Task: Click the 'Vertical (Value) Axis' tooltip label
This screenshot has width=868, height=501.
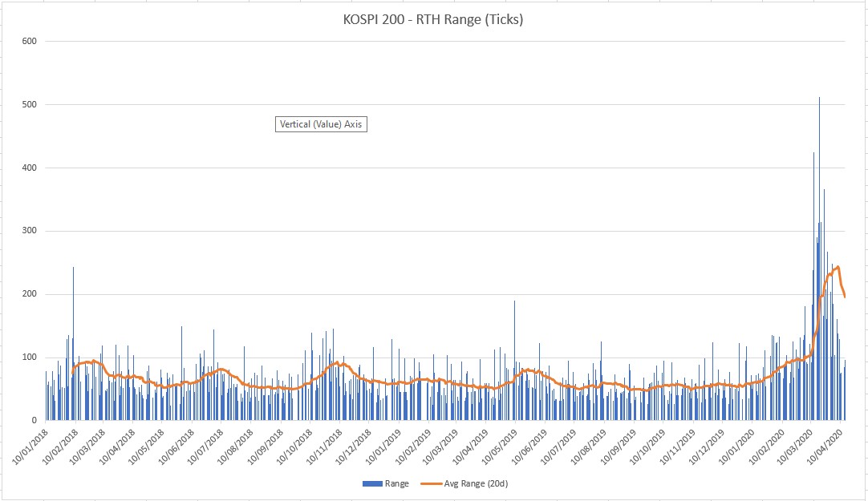Action: click(x=321, y=124)
